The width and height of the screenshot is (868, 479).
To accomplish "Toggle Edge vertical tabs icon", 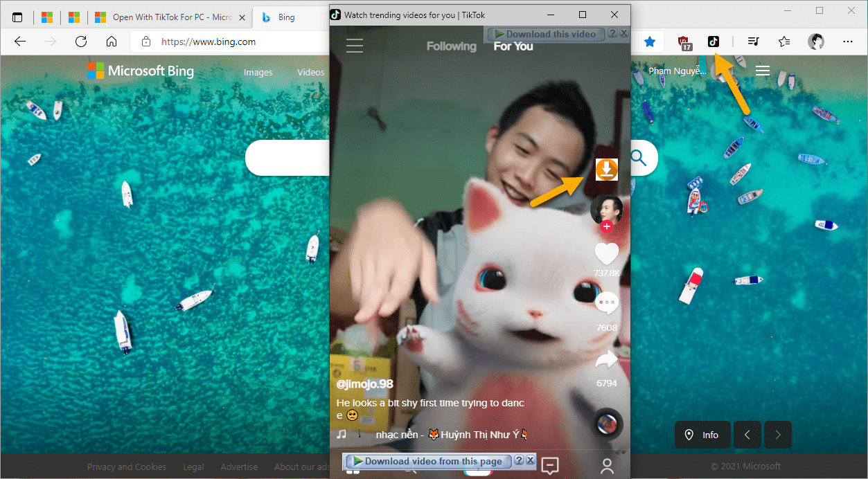I will pyautogui.click(x=17, y=17).
